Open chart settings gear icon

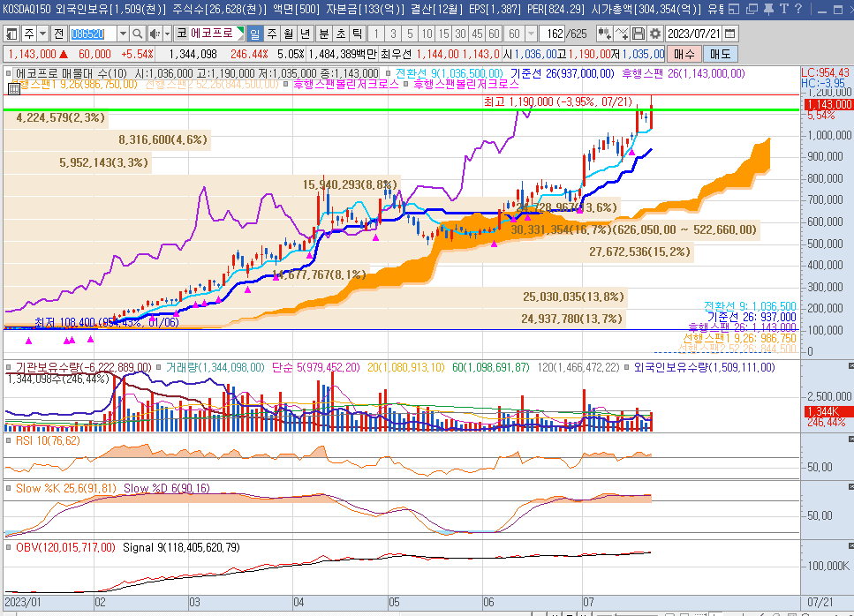pyautogui.click(x=655, y=34)
